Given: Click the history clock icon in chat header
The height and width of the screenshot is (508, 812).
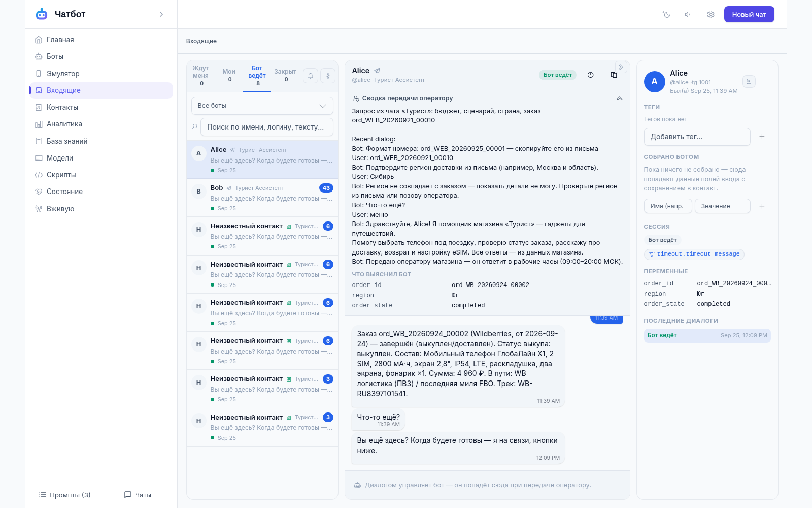Looking at the screenshot, I should click(591, 75).
